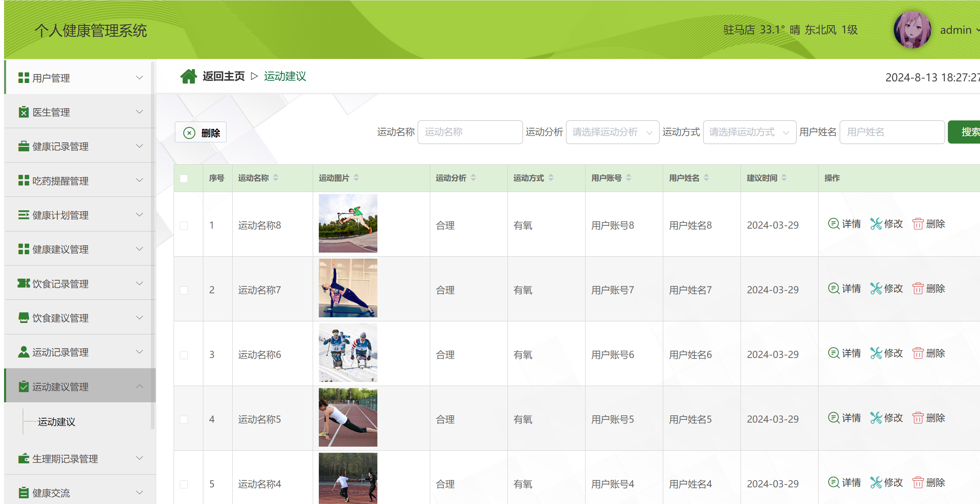The image size is (980, 504).
Task: Click the 饮食记录管理 ticket icon
Action: (24, 283)
